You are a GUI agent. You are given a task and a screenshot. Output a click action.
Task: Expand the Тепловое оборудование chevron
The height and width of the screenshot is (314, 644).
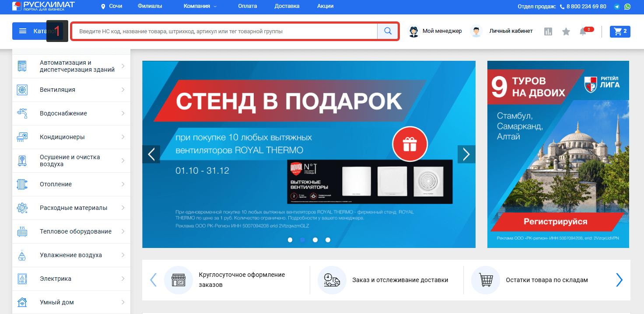tap(123, 231)
